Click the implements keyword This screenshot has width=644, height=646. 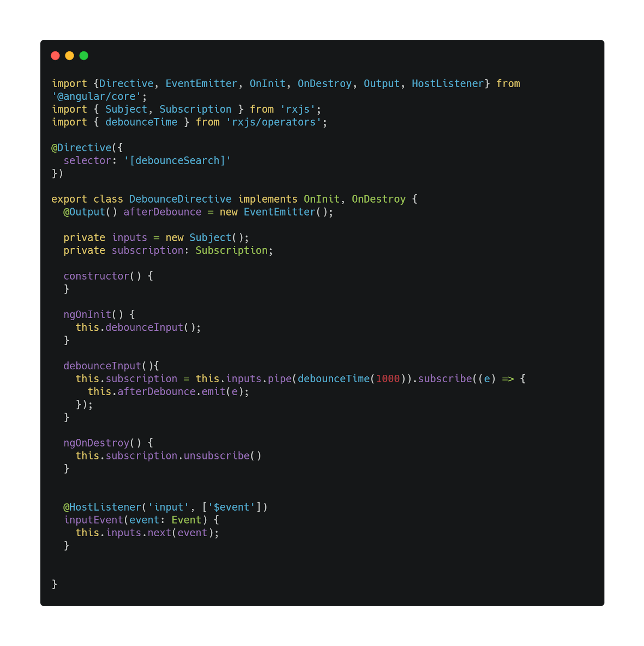(x=268, y=199)
